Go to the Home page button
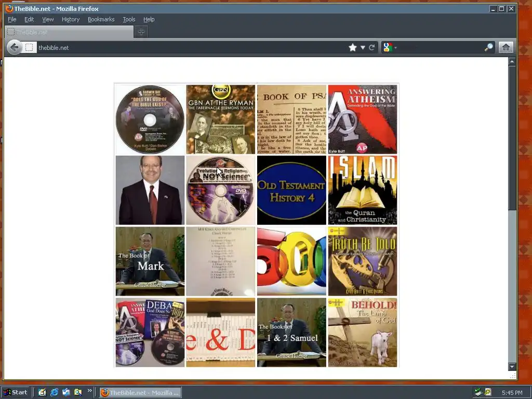The width and height of the screenshot is (532, 399). click(506, 47)
